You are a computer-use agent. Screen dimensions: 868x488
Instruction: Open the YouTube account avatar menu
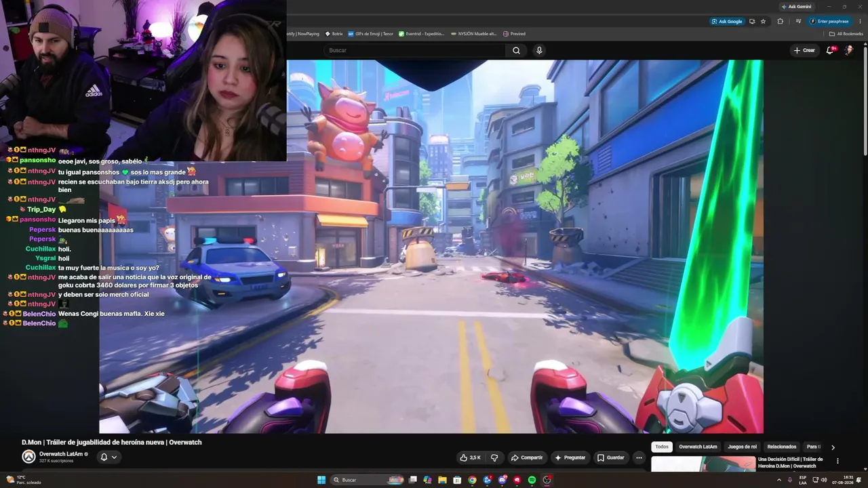pos(848,50)
